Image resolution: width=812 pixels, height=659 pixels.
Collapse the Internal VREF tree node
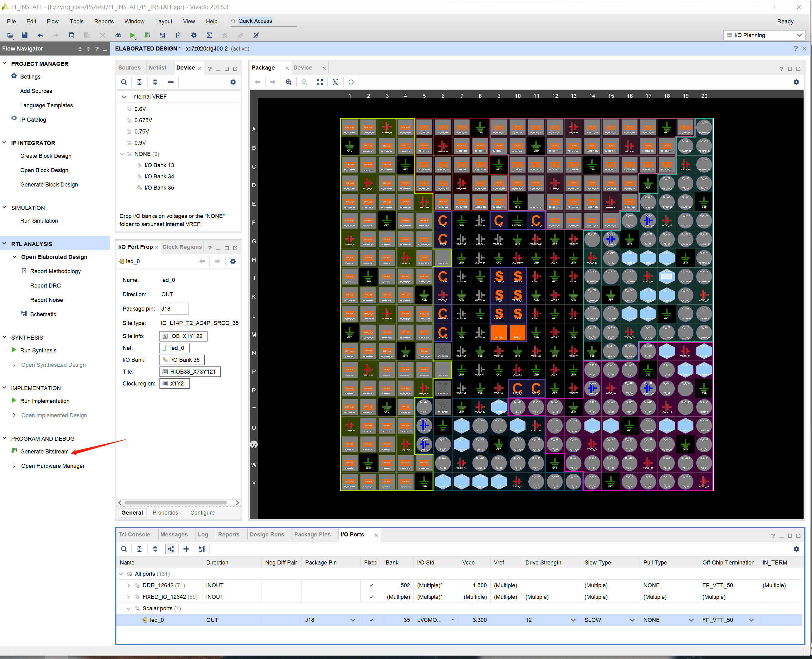[124, 96]
